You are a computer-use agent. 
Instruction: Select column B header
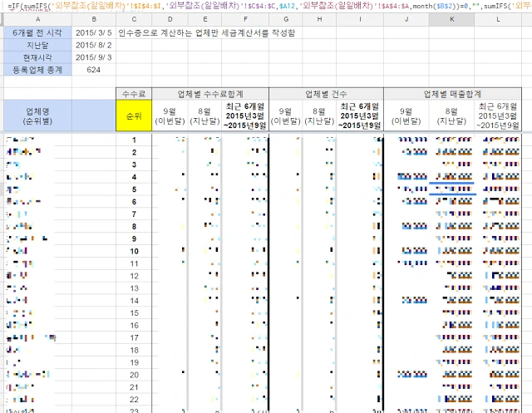click(x=94, y=19)
